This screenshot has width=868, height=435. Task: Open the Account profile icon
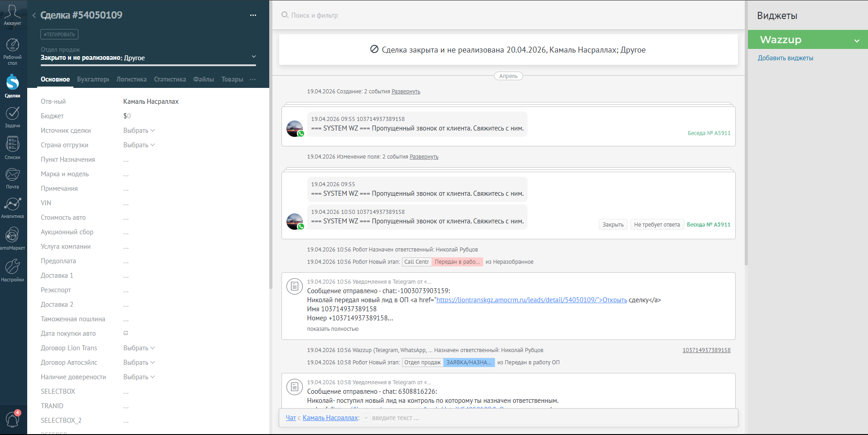pyautogui.click(x=12, y=15)
